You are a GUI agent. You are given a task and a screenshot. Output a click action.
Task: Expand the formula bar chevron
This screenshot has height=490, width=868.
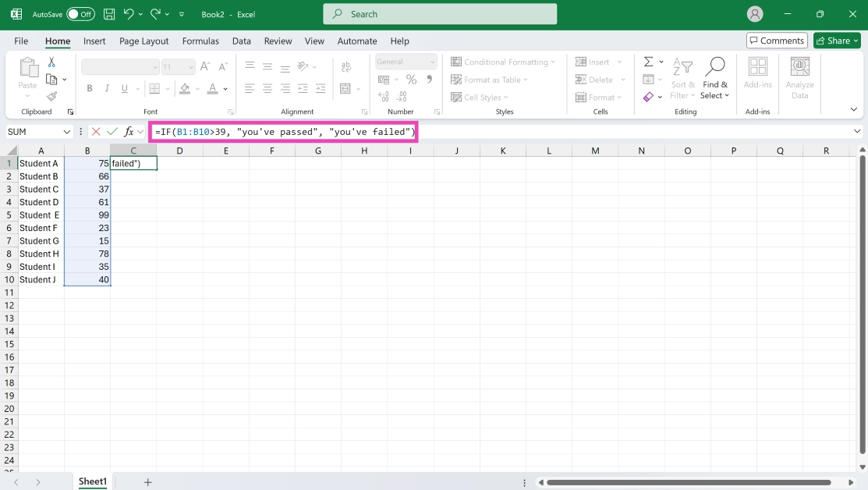(x=858, y=132)
